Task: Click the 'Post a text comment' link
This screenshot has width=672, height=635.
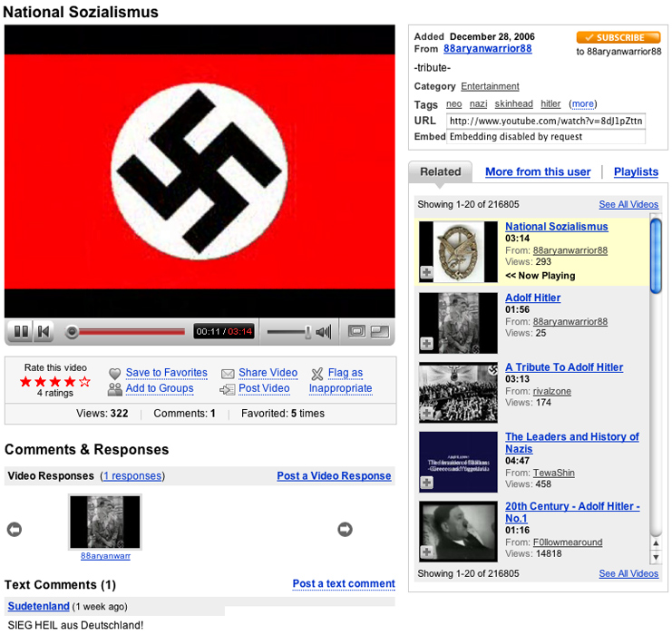Action: point(344,584)
